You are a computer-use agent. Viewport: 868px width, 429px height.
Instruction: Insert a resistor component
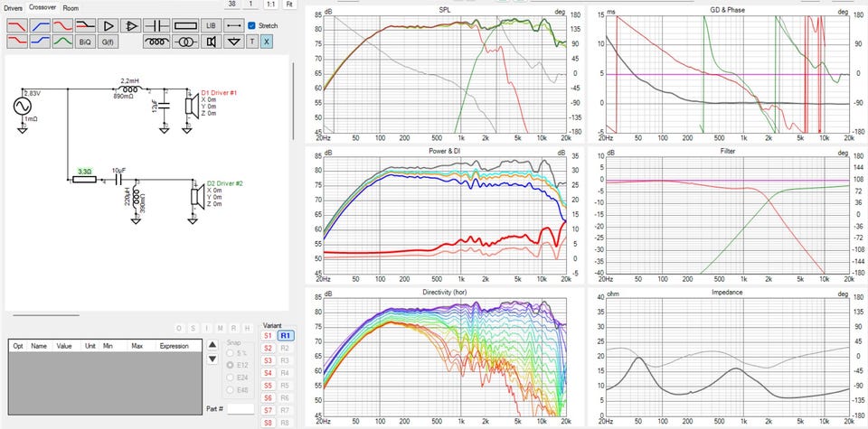click(184, 25)
